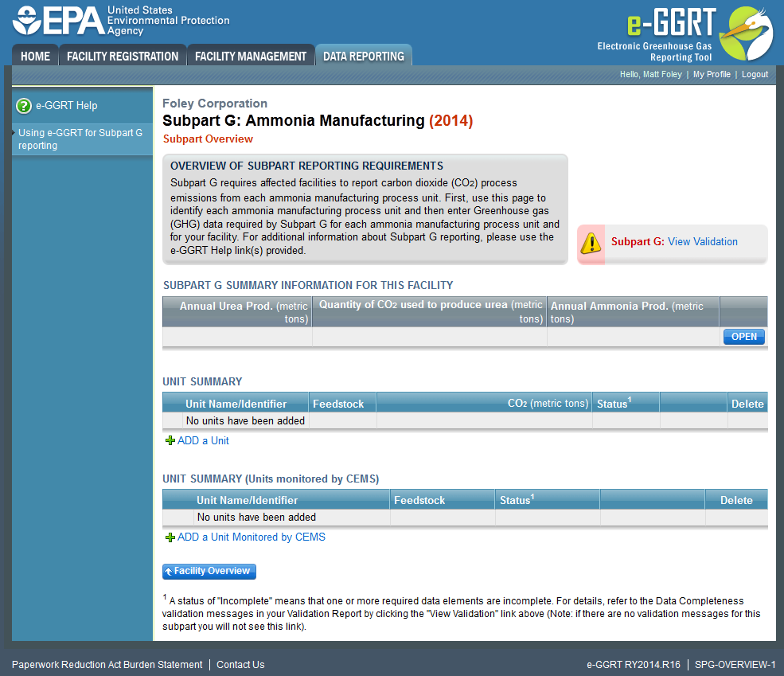The image size is (784, 676).
Task: Click 'No units have been added' in UNIT SUMMARY
Action: 245,421
